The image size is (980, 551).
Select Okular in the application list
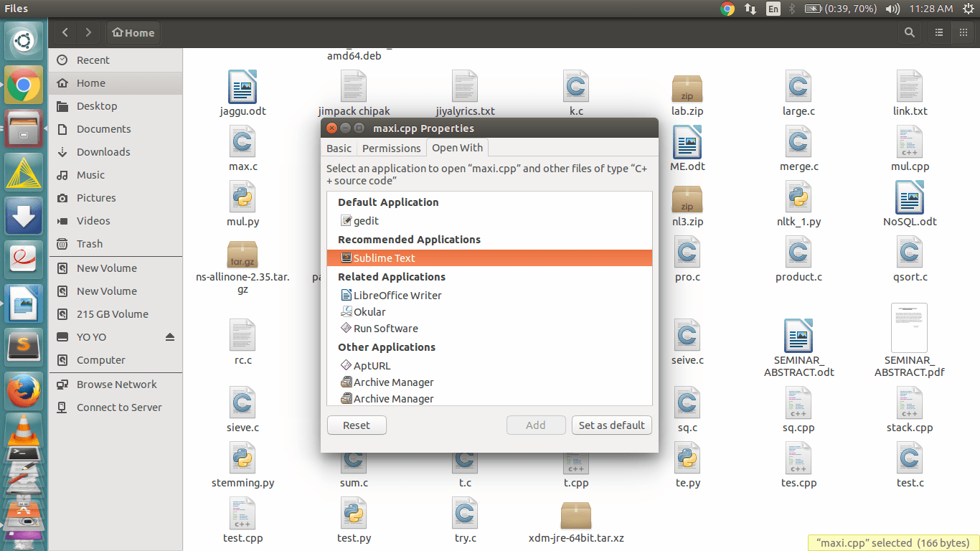click(369, 312)
